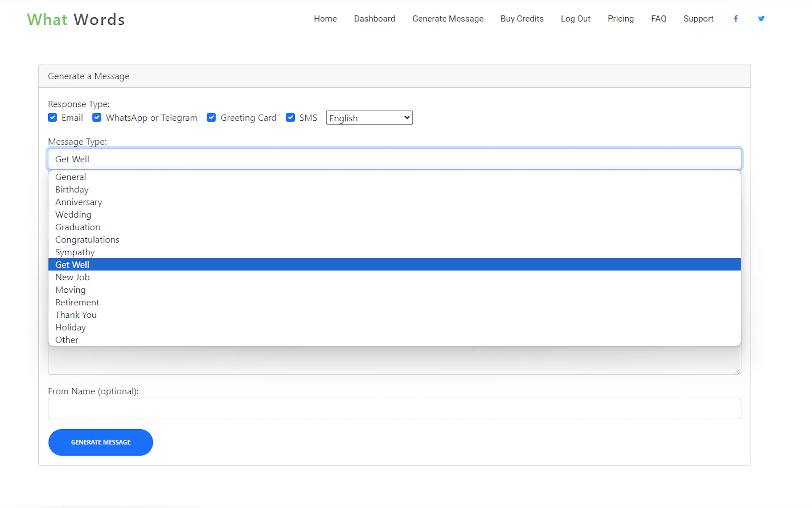Choose Birthday from the message type list

click(72, 189)
